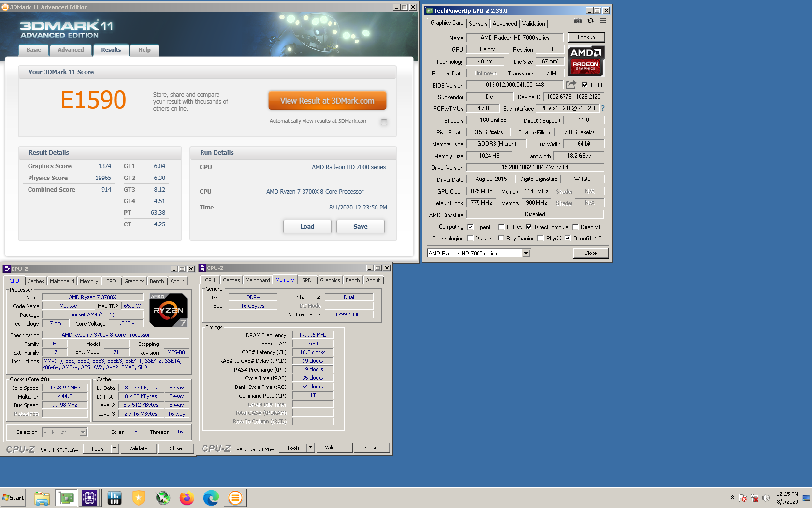The width and height of the screenshot is (812, 508).
Task: Toggle the UEFI checkbox in GPU-Z
Action: [x=585, y=85]
